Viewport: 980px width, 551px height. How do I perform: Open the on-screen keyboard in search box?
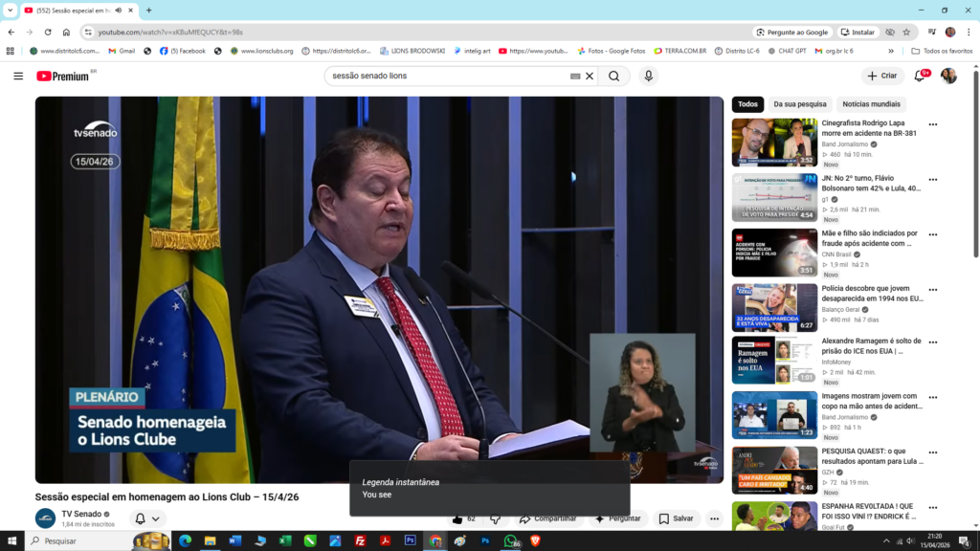coord(575,76)
